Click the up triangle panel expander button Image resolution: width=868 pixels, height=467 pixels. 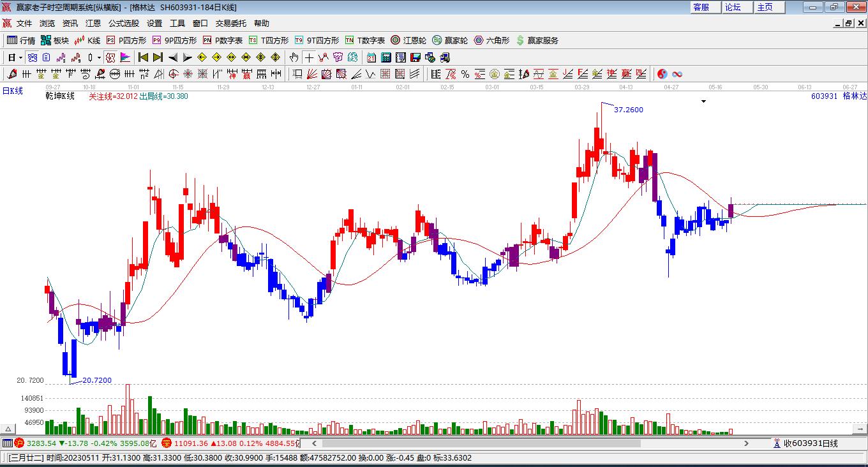pyautogui.click(x=8, y=429)
